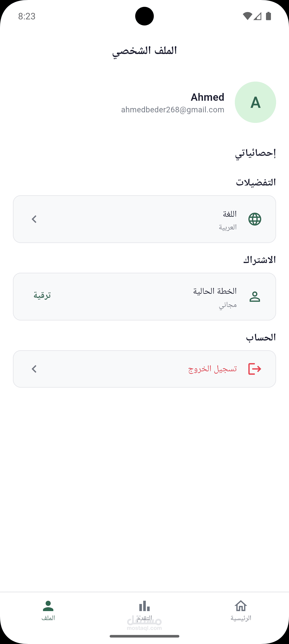This screenshot has width=289, height=644.
Task: Tap the red logout arrow icon
Action: coord(255,369)
